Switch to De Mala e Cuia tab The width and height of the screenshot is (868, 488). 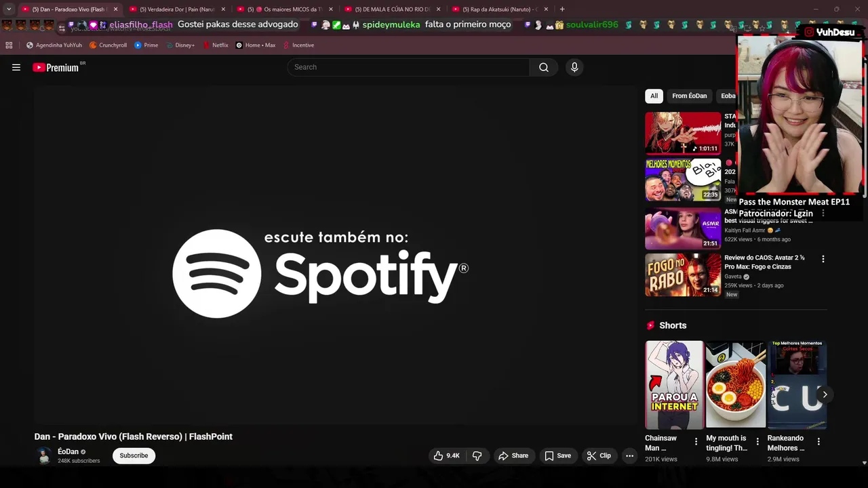coord(393,9)
